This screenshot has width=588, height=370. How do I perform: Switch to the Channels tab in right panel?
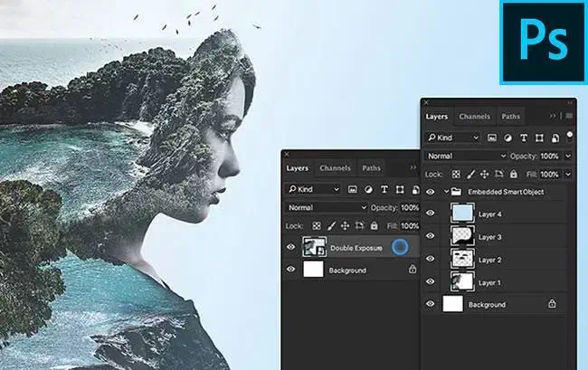(474, 117)
